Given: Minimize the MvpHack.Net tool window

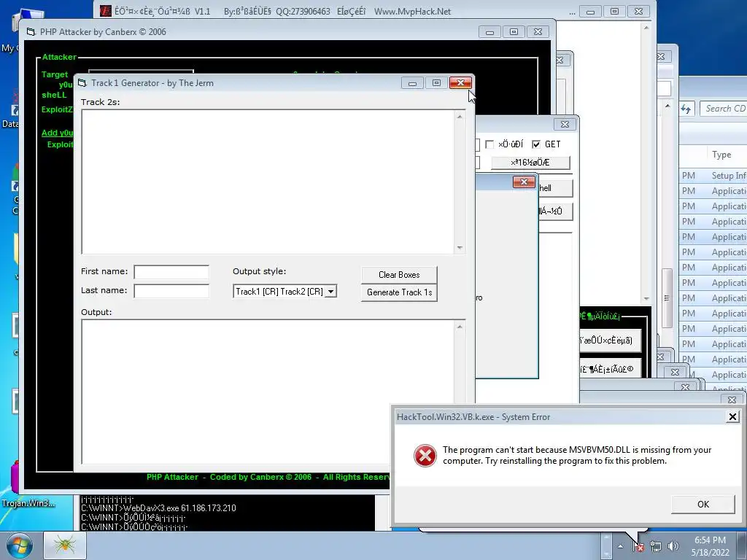Looking at the screenshot, I should point(590,12).
